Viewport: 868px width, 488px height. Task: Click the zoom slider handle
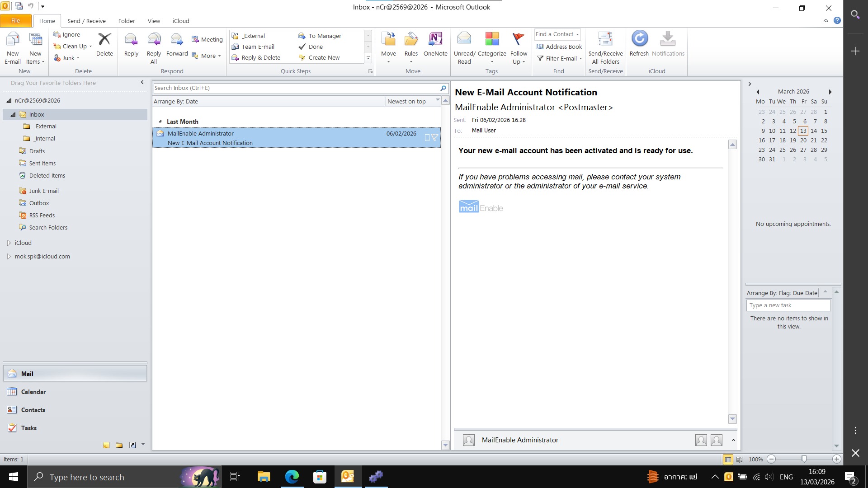(804, 460)
